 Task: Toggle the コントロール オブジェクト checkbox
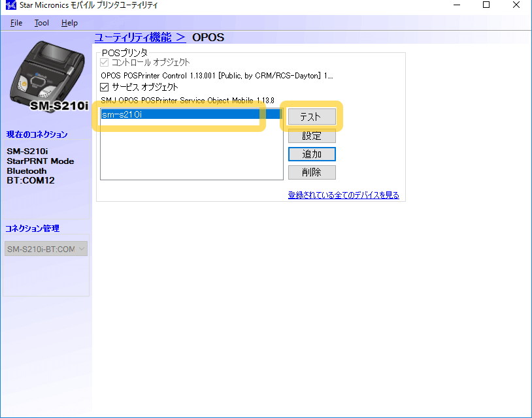(105, 63)
